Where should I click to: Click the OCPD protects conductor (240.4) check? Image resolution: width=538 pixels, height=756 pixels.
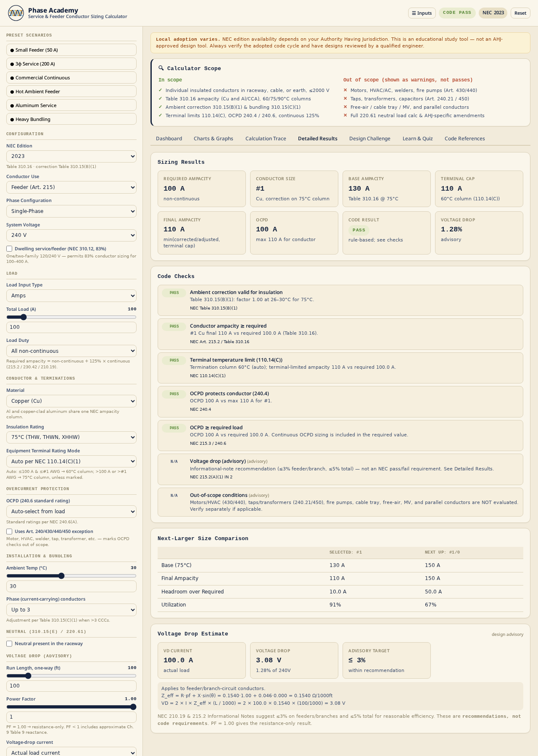[340, 402]
